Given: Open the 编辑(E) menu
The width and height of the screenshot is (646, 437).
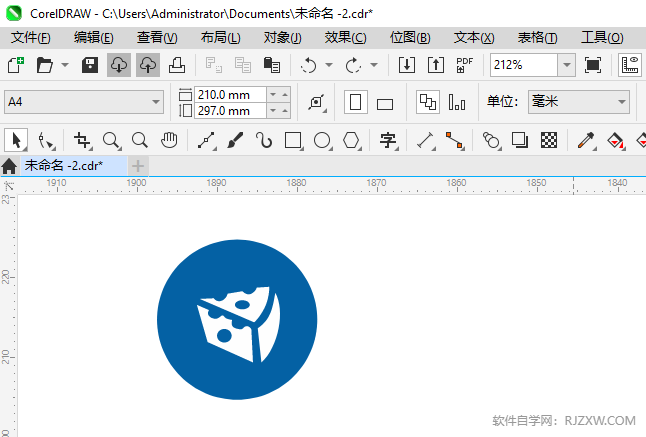Looking at the screenshot, I should (x=94, y=38).
